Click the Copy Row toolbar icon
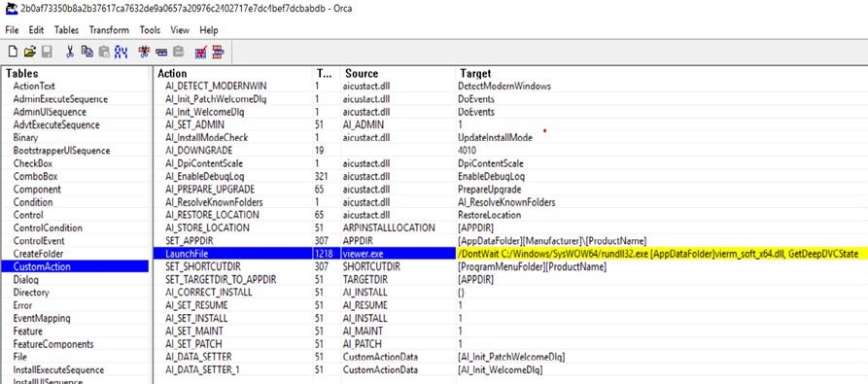This screenshot has height=384, width=868. click(x=161, y=52)
